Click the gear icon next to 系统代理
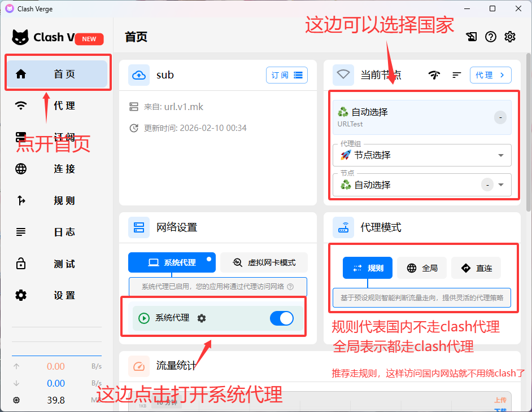The height and width of the screenshot is (412, 532). (x=202, y=318)
